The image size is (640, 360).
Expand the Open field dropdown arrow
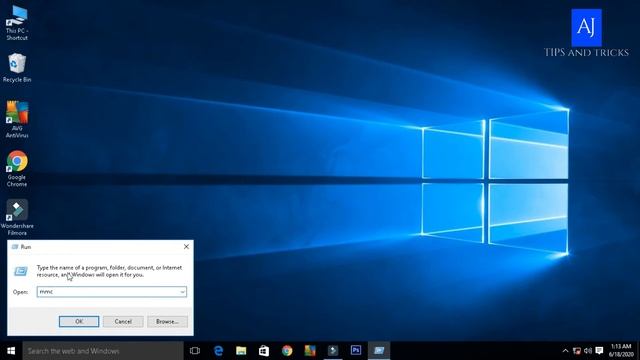click(182, 291)
